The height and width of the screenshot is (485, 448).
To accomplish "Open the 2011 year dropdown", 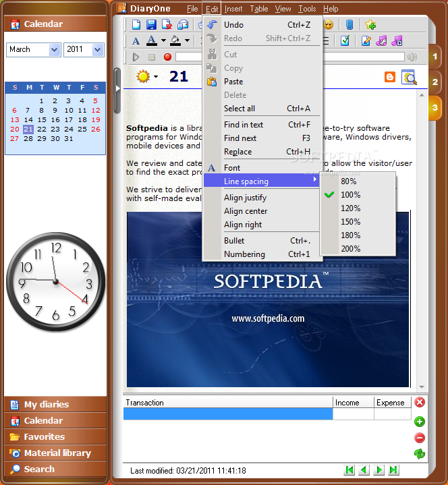I will click(97, 50).
